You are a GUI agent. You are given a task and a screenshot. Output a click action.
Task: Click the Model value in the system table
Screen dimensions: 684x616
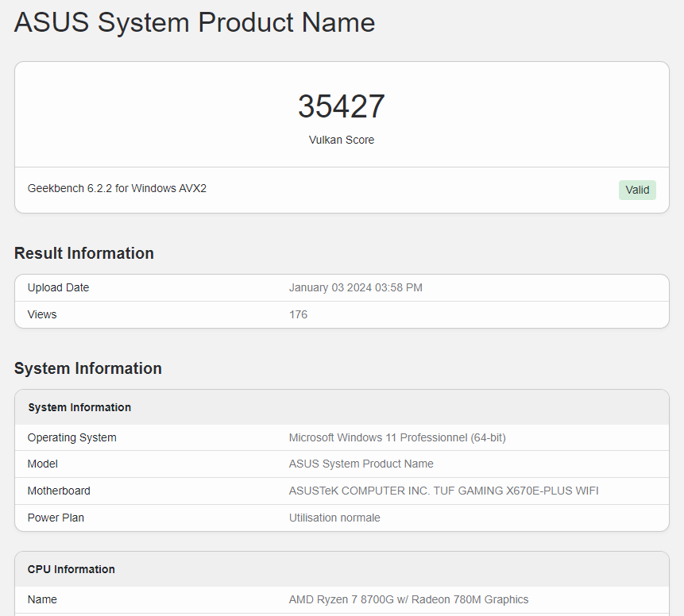click(361, 464)
